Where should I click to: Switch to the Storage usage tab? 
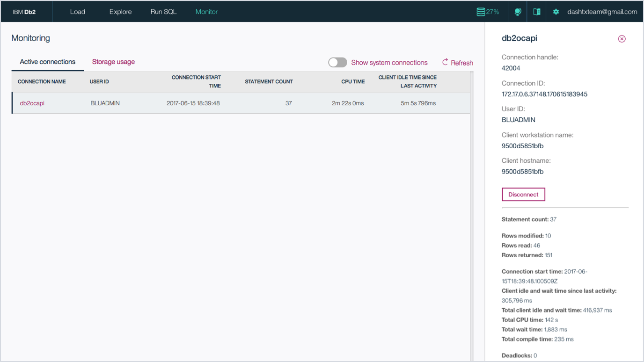coord(113,61)
